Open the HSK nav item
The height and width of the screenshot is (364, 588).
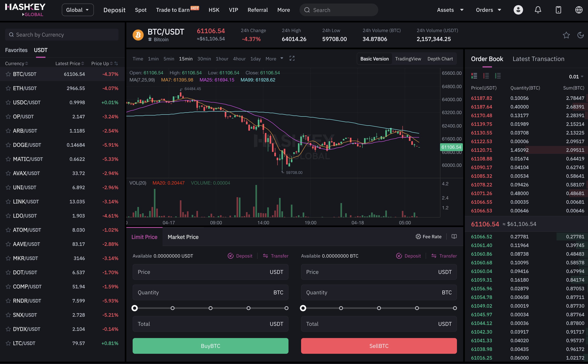coord(214,10)
